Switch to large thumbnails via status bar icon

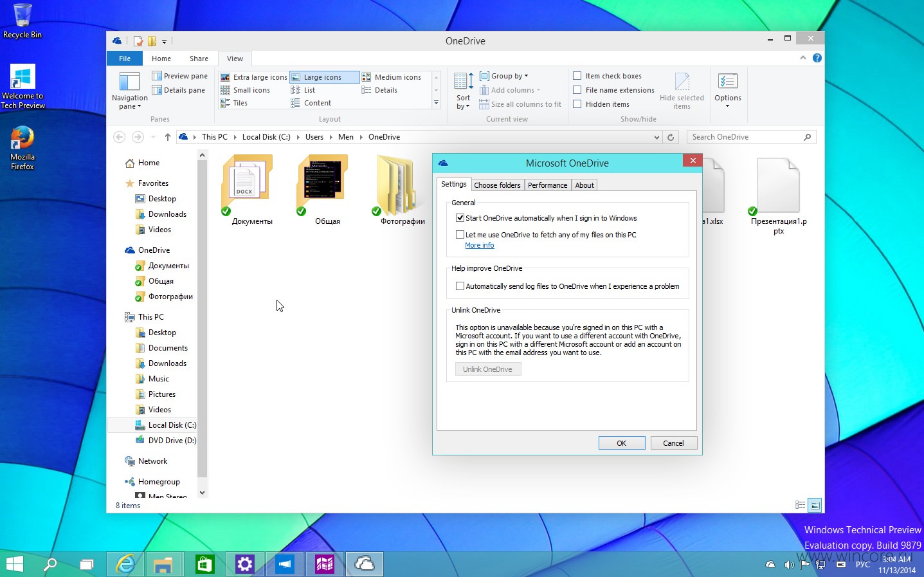pos(815,505)
